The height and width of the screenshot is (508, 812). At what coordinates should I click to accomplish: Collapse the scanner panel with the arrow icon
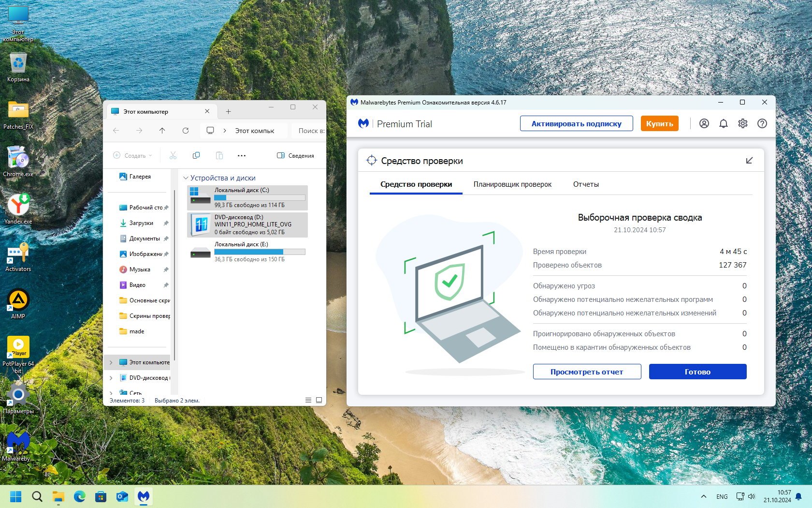[x=749, y=161]
